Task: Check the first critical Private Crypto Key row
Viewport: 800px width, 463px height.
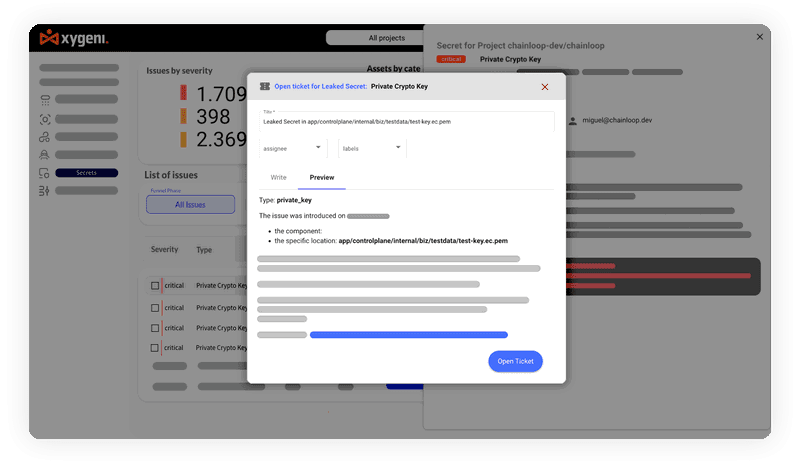Action: point(155,285)
